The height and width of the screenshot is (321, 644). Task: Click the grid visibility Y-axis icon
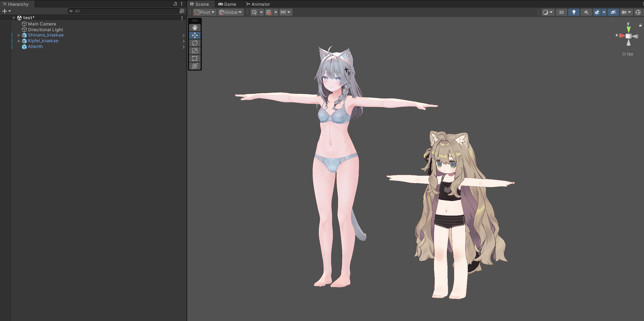(x=254, y=12)
